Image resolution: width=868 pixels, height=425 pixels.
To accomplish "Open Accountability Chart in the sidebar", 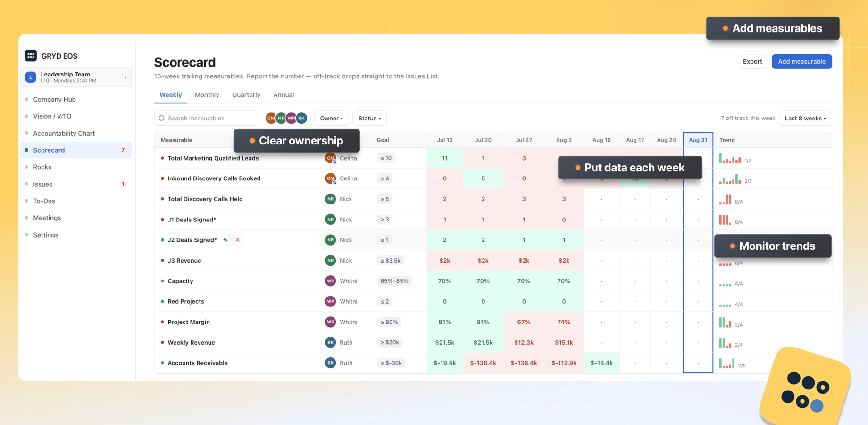I will coord(76,133).
